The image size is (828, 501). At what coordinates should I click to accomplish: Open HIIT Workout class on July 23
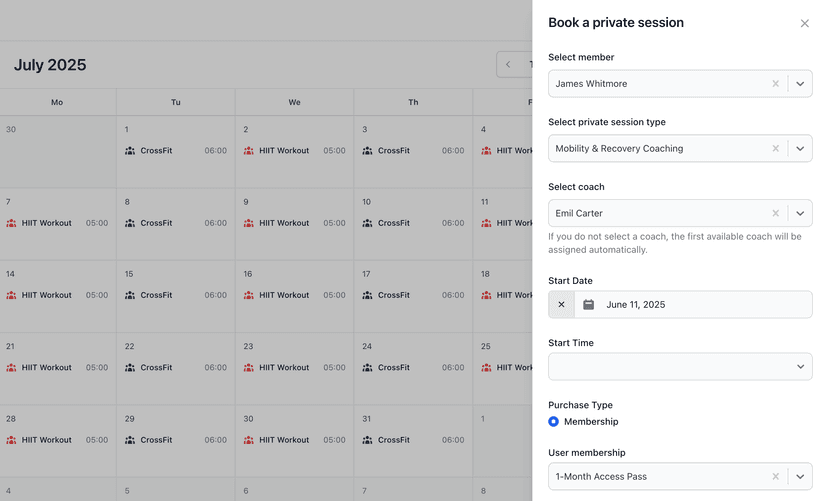pos(295,367)
